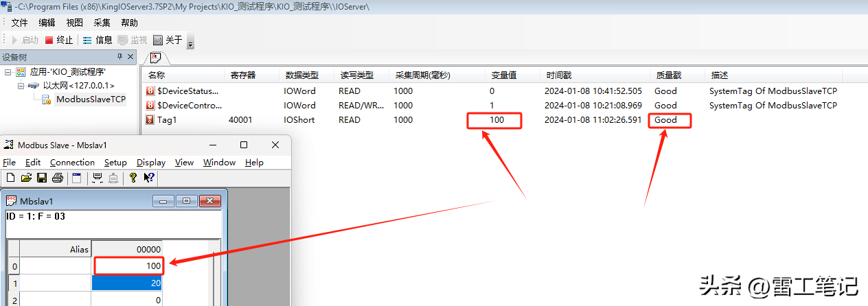Click the 终止 stop button in toolbar
This screenshot has width=868, height=306.
(x=58, y=40)
